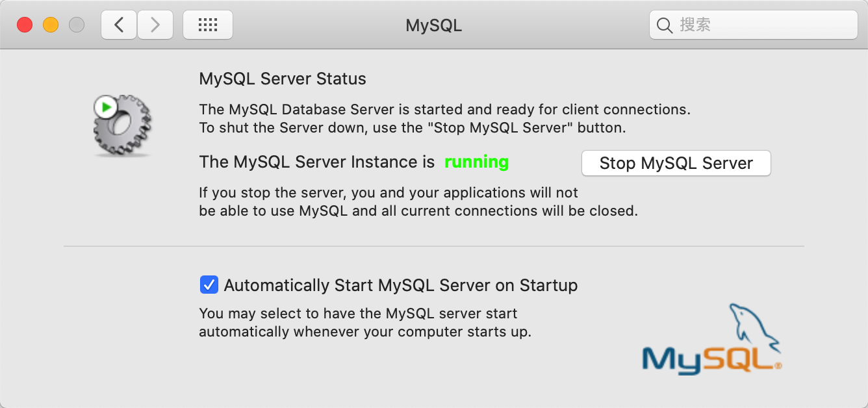
Task: Click the green 'running' status text
Action: (476, 162)
